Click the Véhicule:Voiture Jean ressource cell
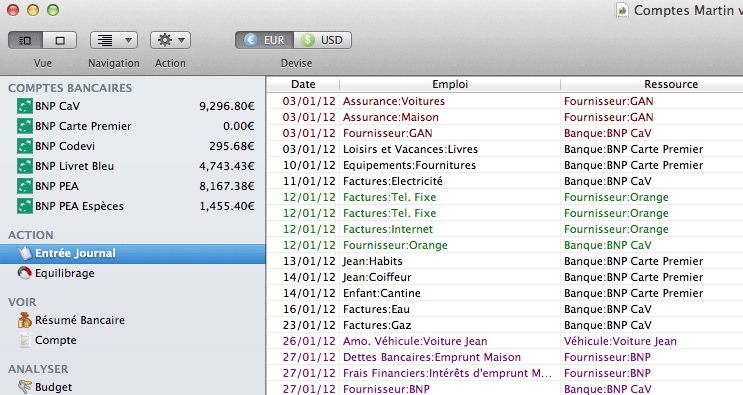Image resolution: width=743 pixels, height=395 pixels. coord(620,341)
